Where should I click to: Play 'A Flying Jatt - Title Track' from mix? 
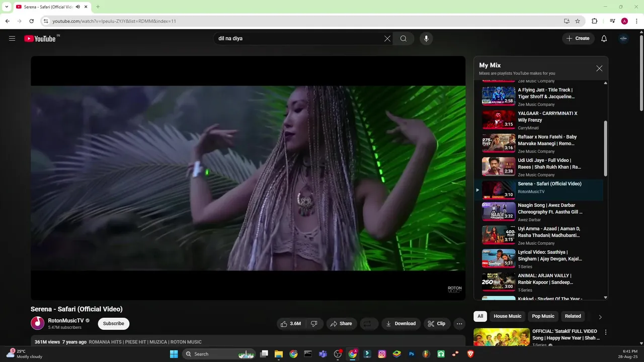coord(539,97)
